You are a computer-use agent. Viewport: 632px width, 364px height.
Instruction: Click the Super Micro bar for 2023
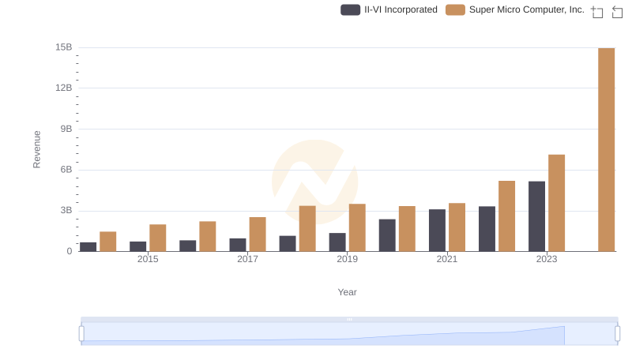(x=556, y=203)
